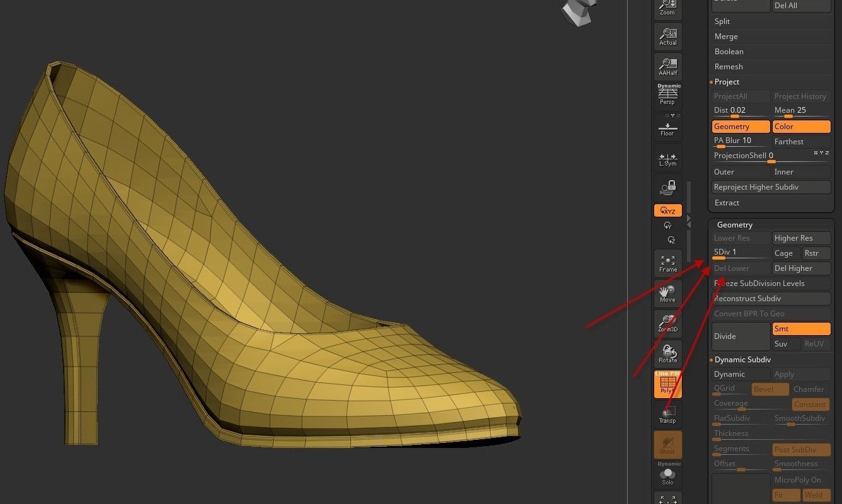Toggle the Ghost transparency icon
842x504 pixels.
667,445
